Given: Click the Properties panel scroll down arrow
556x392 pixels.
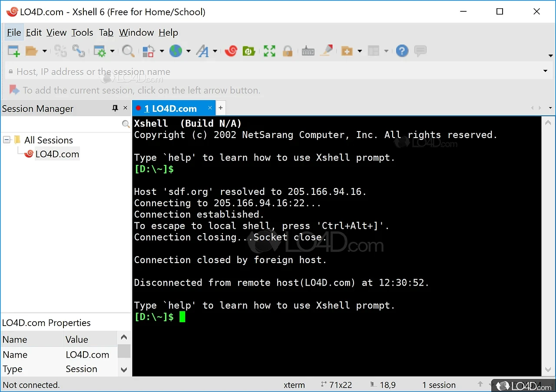Looking at the screenshot, I should point(124,370).
